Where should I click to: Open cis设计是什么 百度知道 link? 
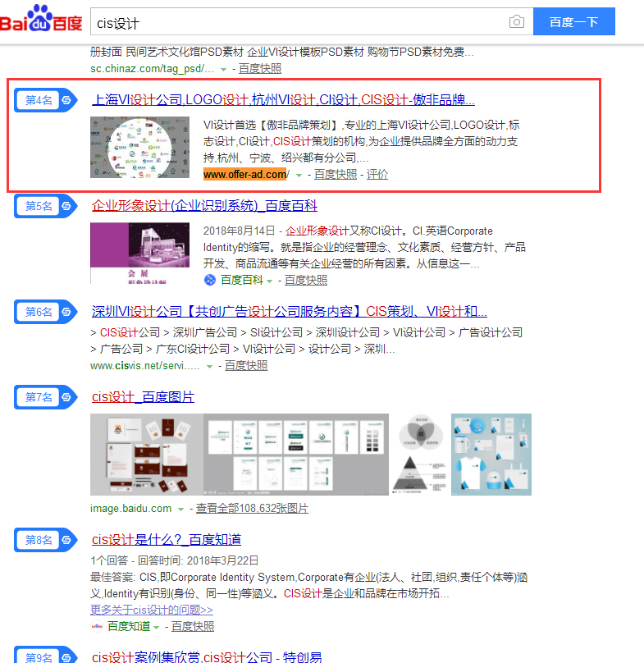click(167, 540)
